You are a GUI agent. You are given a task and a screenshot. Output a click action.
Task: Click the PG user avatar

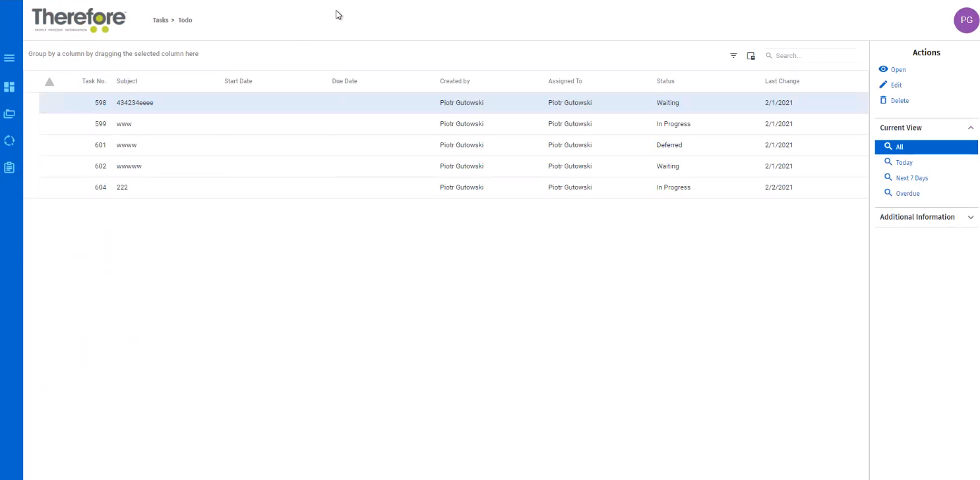click(966, 20)
